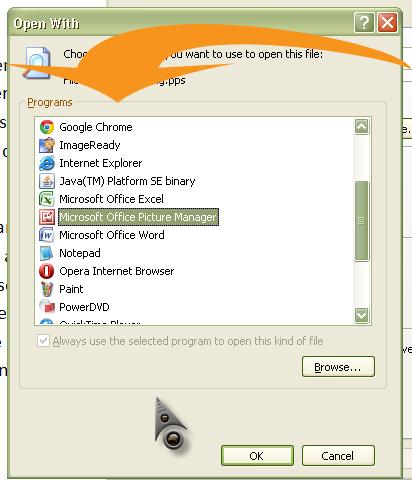The width and height of the screenshot is (412, 492).
Task: Choose the Paint program icon
Action: (x=47, y=289)
